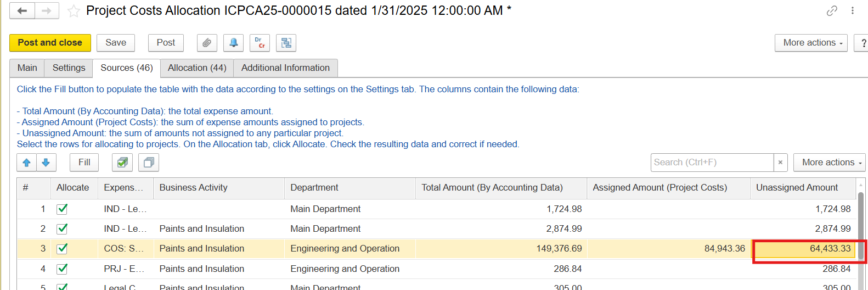
Task: Click the forward navigation arrow
Action: coord(47,11)
